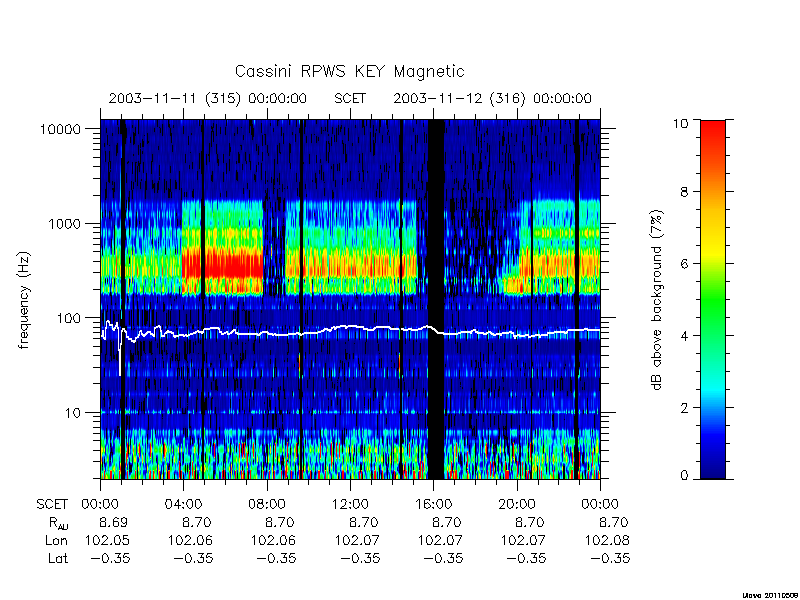Select the longitude value 102.08

(607, 540)
